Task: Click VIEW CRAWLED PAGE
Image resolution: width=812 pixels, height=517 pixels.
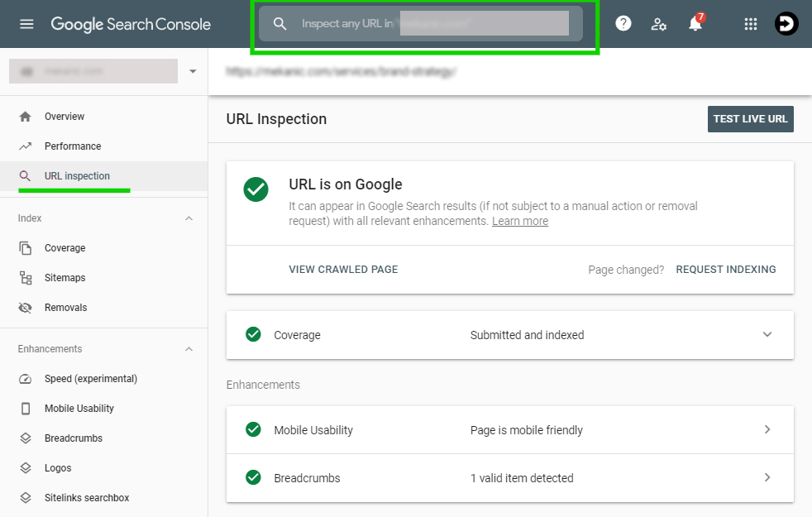Action: pos(343,270)
